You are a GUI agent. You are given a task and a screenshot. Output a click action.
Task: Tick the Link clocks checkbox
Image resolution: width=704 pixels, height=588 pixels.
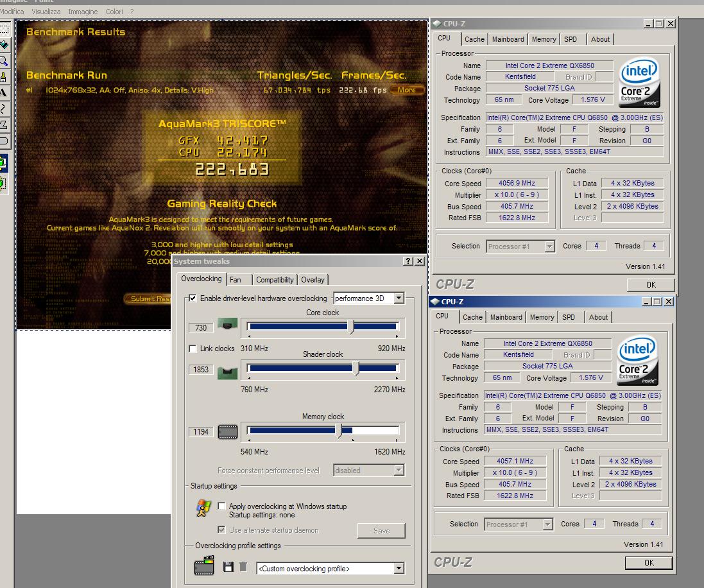pyautogui.click(x=193, y=349)
